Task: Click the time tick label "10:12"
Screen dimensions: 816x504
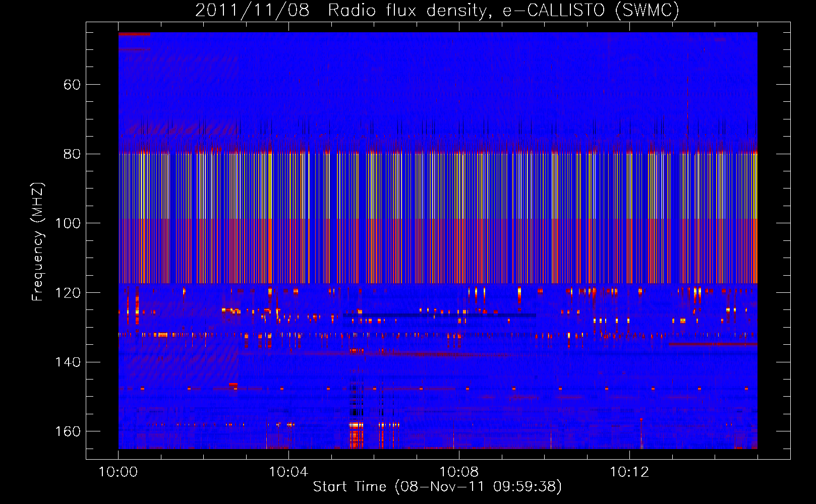Action: tap(629, 472)
